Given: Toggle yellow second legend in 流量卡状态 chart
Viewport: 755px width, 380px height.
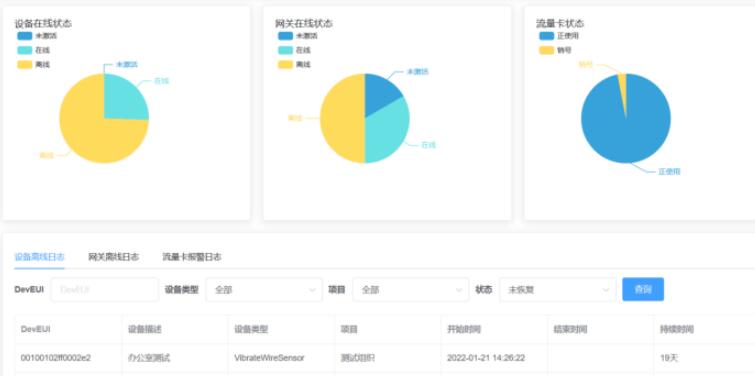Looking at the screenshot, I should (555, 50).
